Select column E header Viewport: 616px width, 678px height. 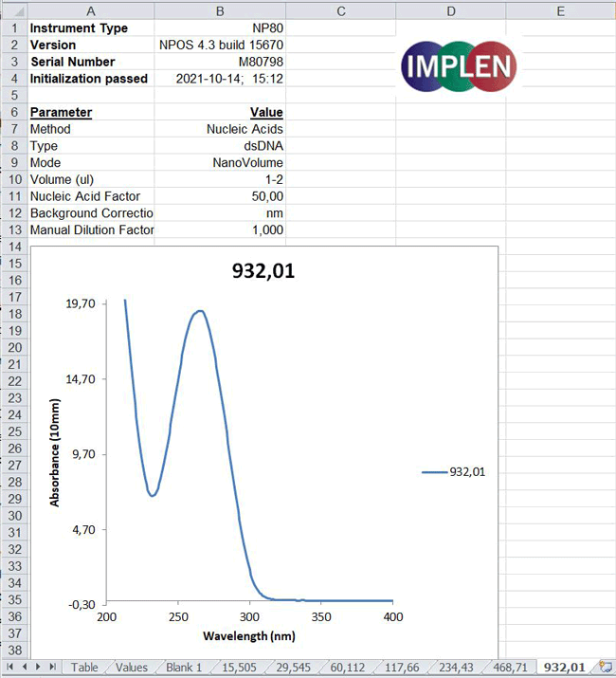[x=561, y=10]
